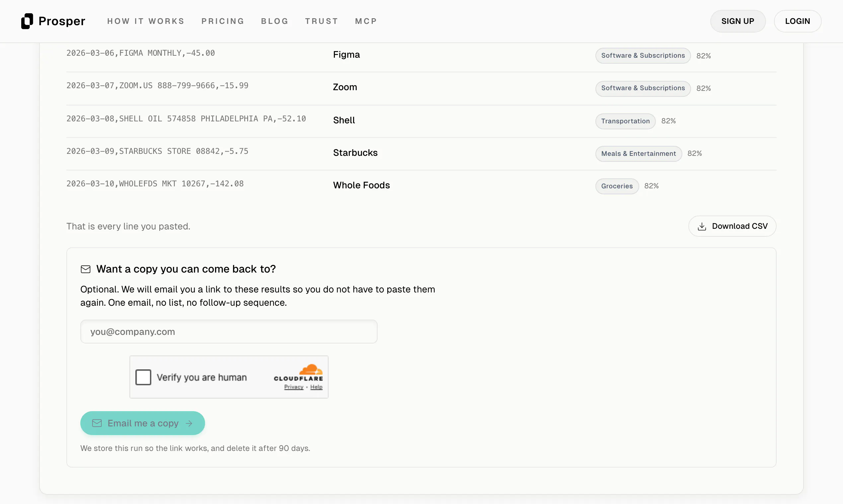
Task: Select the Software & Subscriptions tag for Zoom
Action: (643, 88)
